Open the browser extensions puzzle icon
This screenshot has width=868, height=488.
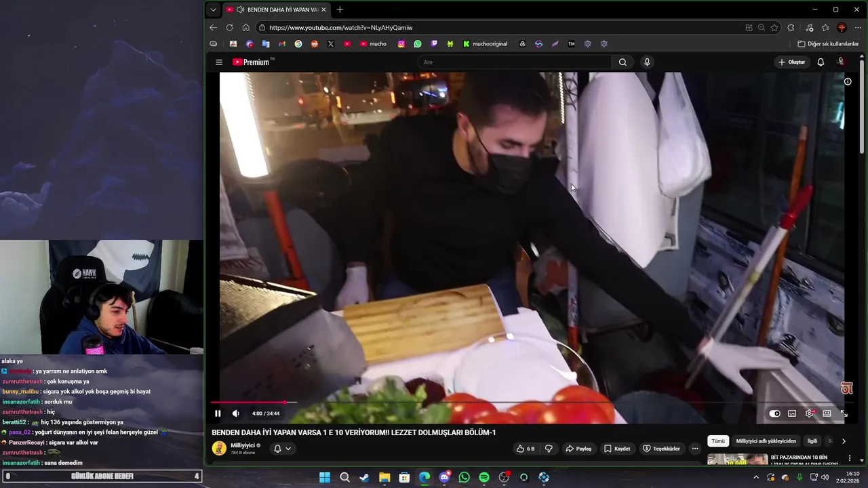pyautogui.click(x=791, y=28)
